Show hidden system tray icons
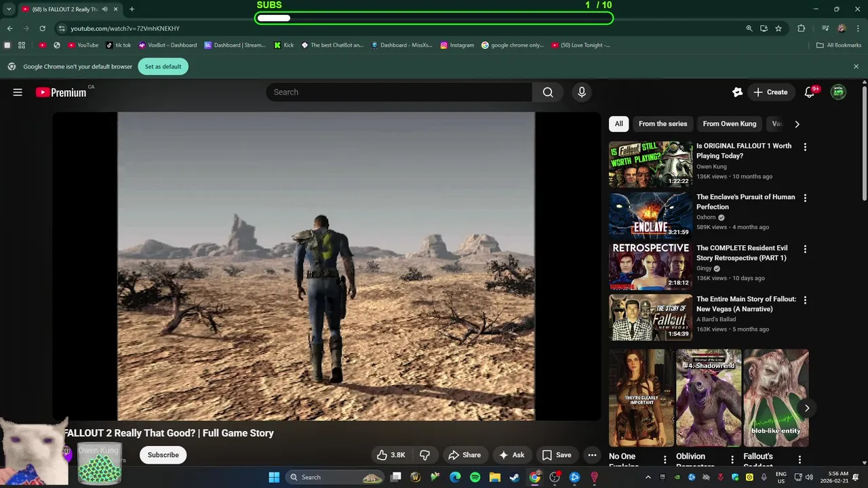The image size is (868, 488). click(648, 477)
